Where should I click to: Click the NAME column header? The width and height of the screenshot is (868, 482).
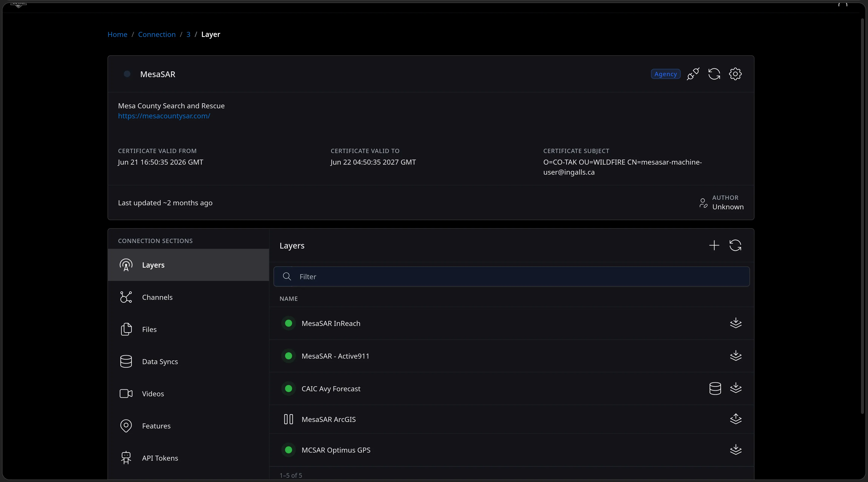point(288,299)
